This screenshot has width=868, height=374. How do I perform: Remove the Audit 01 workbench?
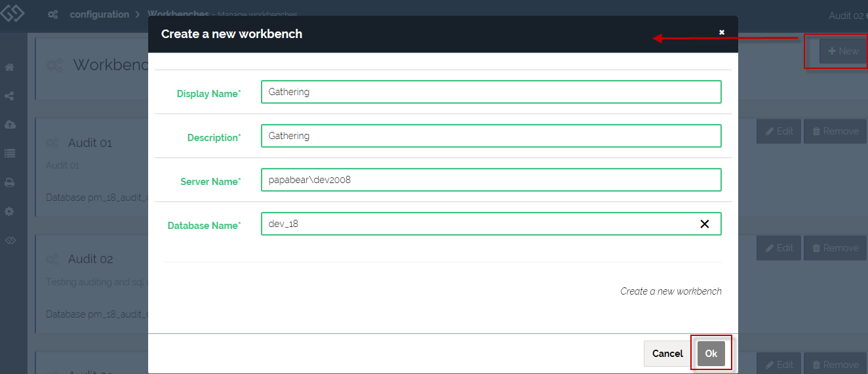[835, 131]
